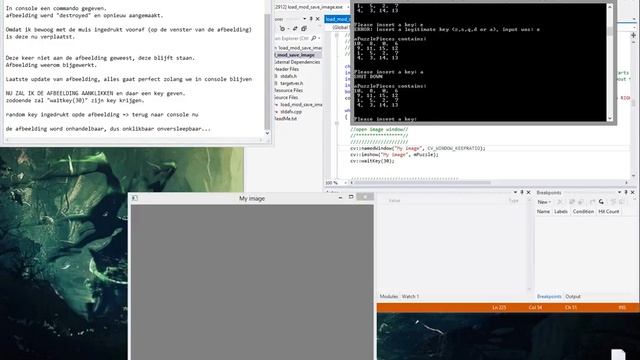Close the Solution Explorer panel
The image size is (640, 360).
point(318,19)
